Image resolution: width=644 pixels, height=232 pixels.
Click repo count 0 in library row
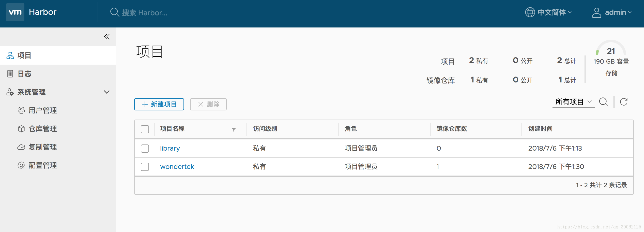439,148
